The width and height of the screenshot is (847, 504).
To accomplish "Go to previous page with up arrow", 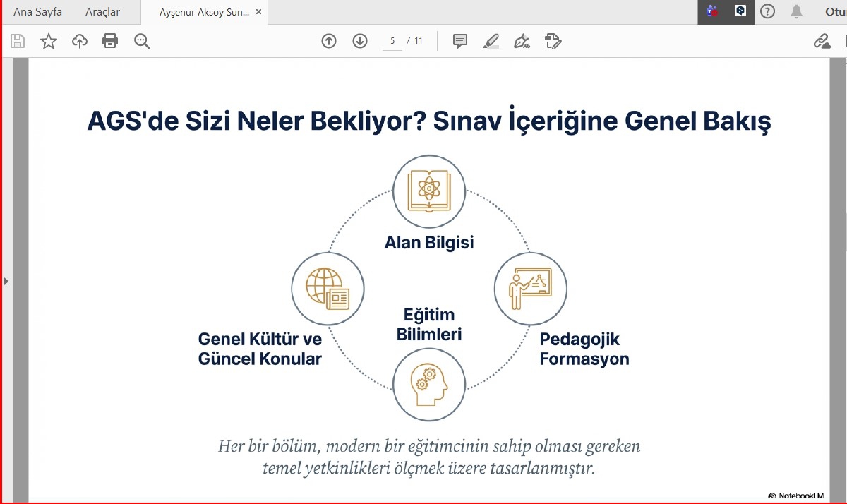I will (329, 41).
